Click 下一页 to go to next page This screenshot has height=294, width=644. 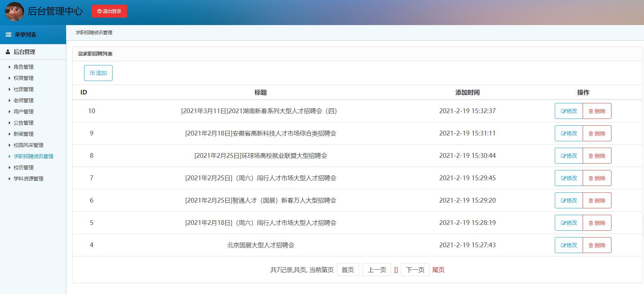(x=415, y=270)
